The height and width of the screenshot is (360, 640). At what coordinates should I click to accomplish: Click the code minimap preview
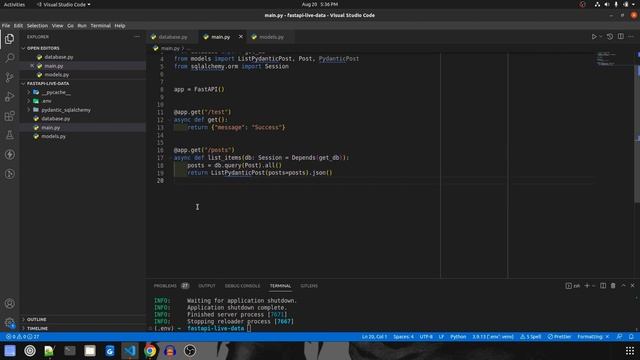point(606,58)
